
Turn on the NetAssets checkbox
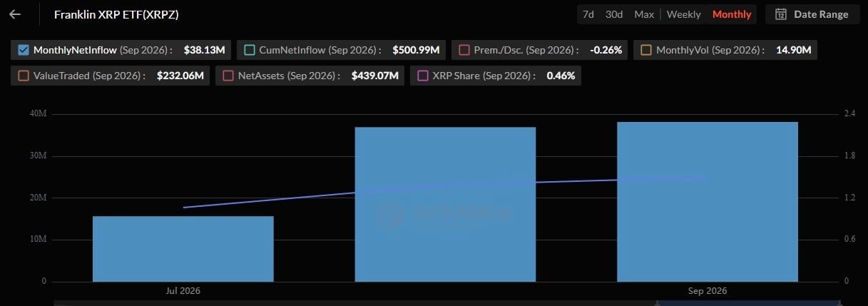pyautogui.click(x=228, y=75)
